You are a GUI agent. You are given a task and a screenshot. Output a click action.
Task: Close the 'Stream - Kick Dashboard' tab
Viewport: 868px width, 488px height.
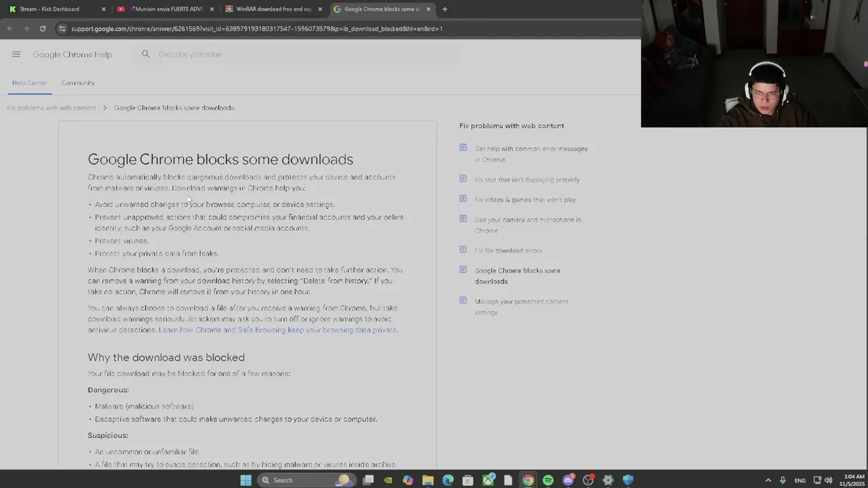(103, 9)
